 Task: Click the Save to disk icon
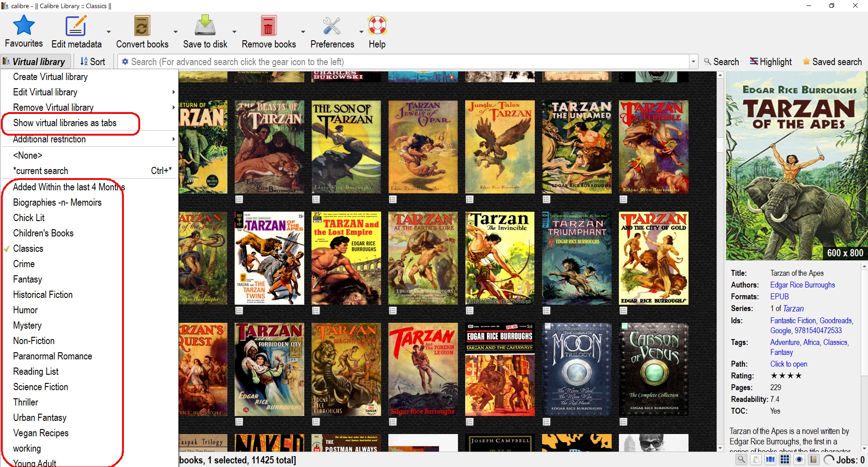click(x=205, y=25)
